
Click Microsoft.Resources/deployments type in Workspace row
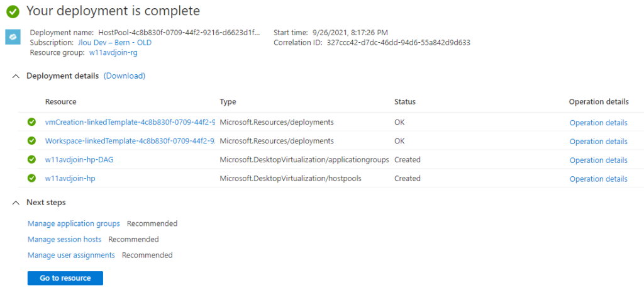coord(277,141)
